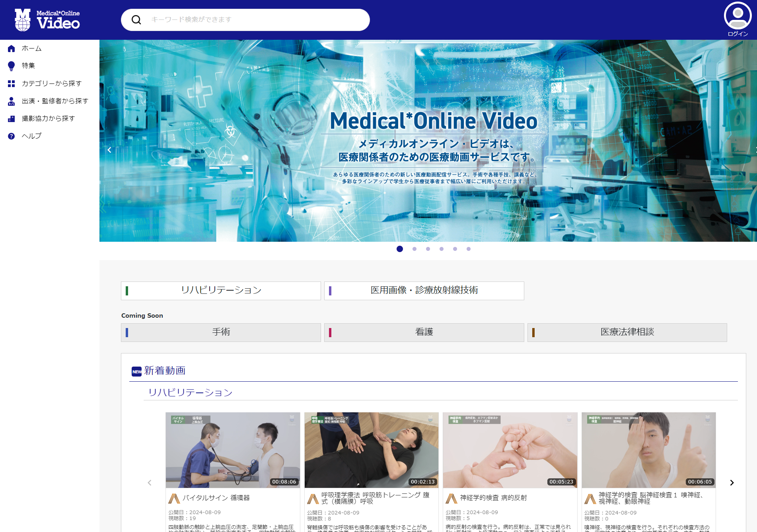Open the login user profile icon
The image size is (757, 532).
tap(737, 16)
